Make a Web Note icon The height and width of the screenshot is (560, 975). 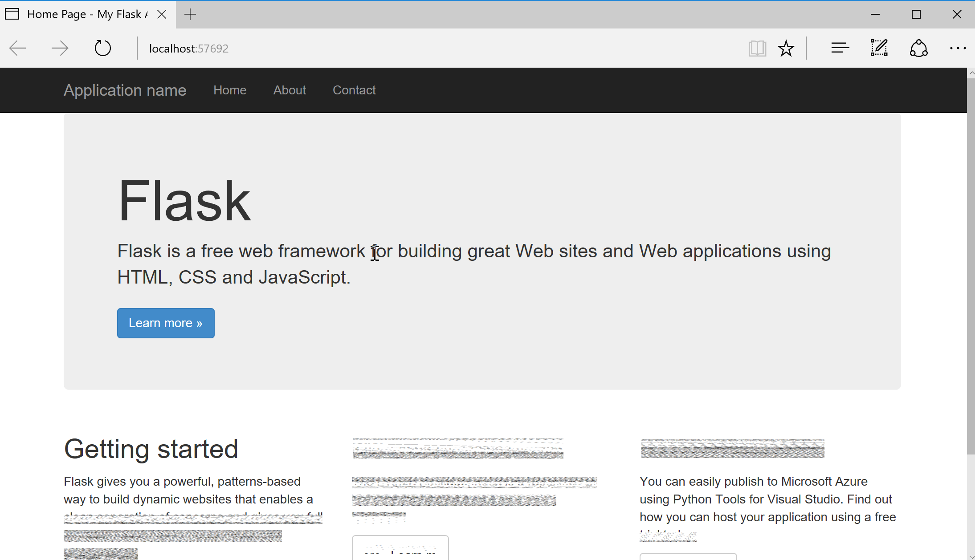(879, 48)
